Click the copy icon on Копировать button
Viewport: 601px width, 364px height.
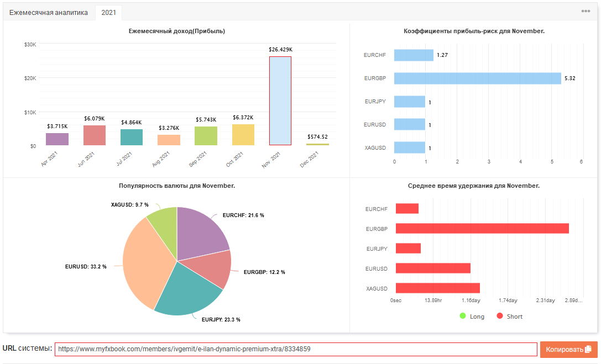coord(588,349)
